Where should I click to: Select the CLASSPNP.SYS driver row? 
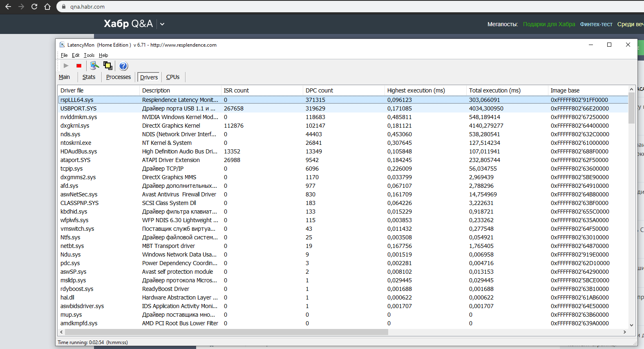(343, 203)
